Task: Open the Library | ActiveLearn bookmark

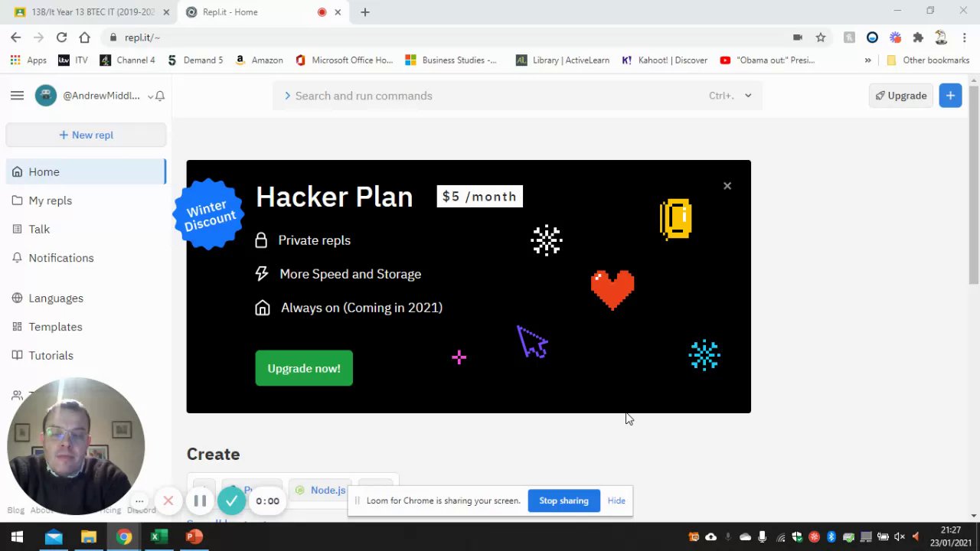Action: click(563, 60)
